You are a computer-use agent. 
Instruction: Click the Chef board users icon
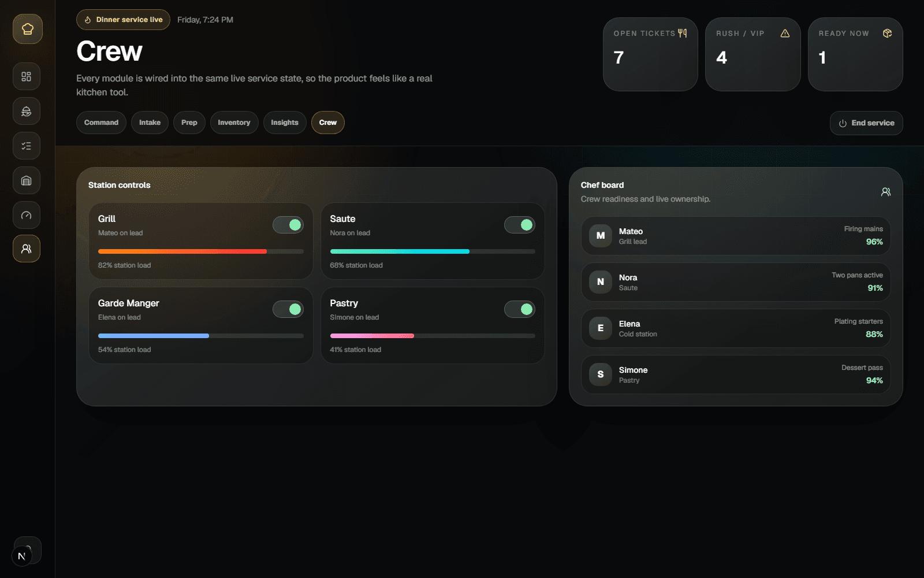click(886, 192)
